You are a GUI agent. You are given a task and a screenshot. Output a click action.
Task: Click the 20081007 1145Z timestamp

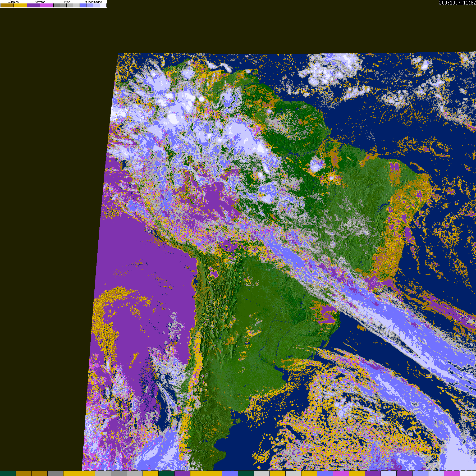[x=457, y=3]
